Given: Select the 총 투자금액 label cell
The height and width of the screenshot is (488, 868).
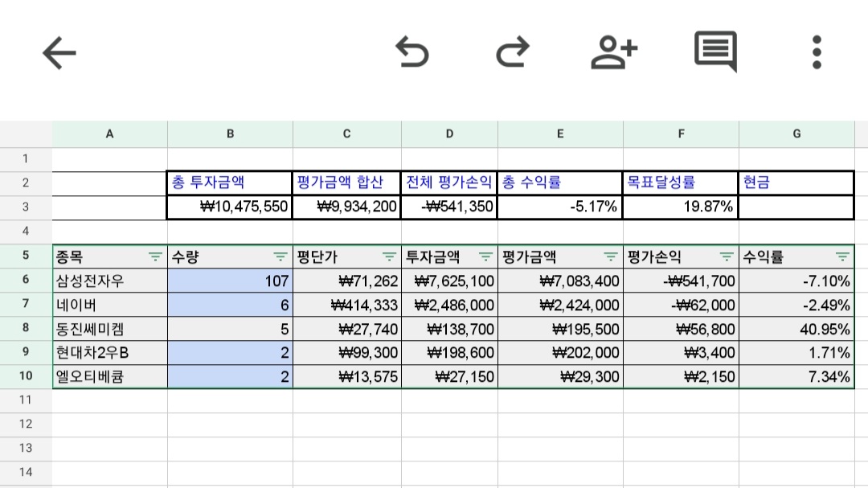Looking at the screenshot, I should pyautogui.click(x=230, y=182).
